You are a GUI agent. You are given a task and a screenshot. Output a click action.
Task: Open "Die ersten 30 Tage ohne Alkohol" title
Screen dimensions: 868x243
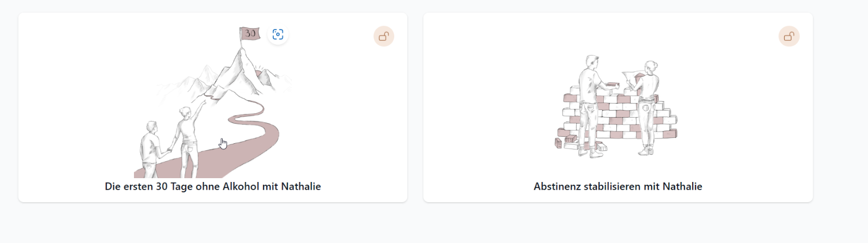point(212,186)
